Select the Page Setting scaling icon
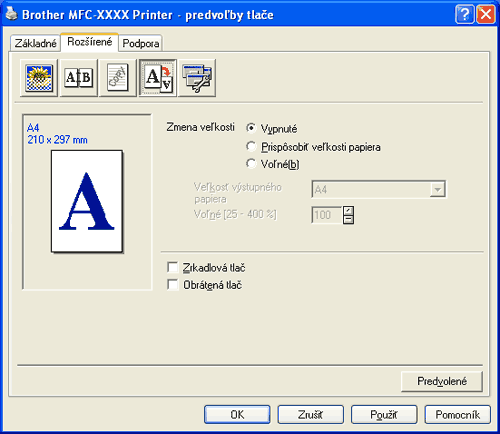Image resolution: width=500 pixels, height=434 pixels. (158, 78)
